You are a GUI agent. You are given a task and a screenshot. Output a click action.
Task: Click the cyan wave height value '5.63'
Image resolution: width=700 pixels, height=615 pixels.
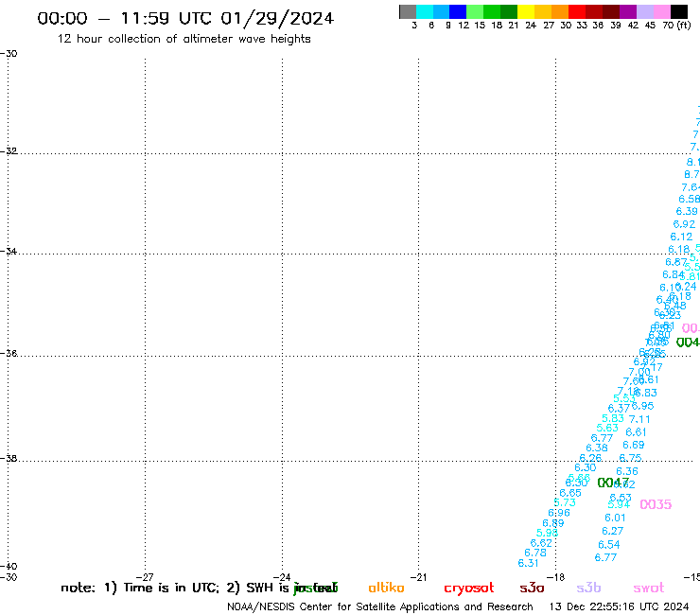click(x=607, y=428)
